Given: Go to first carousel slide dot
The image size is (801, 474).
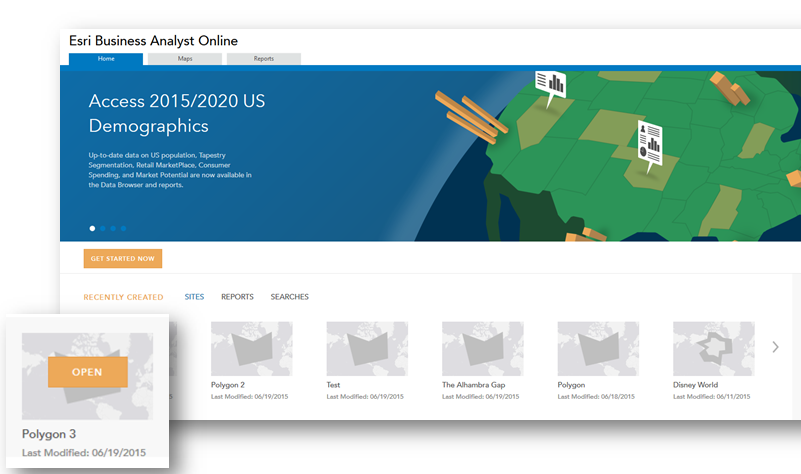Looking at the screenshot, I should tap(92, 228).
